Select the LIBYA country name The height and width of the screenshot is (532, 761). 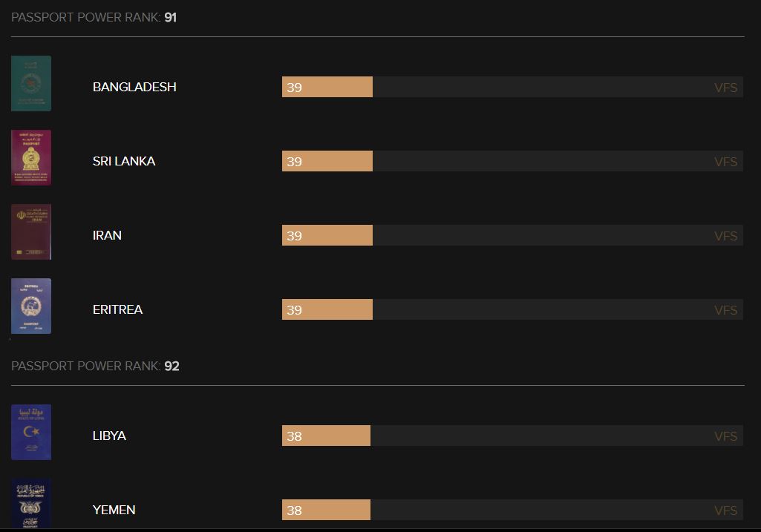tap(109, 436)
